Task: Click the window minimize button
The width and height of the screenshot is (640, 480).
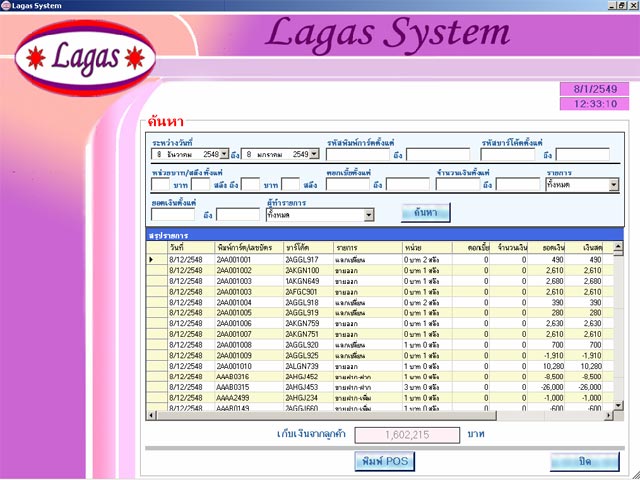Action: pos(612,5)
